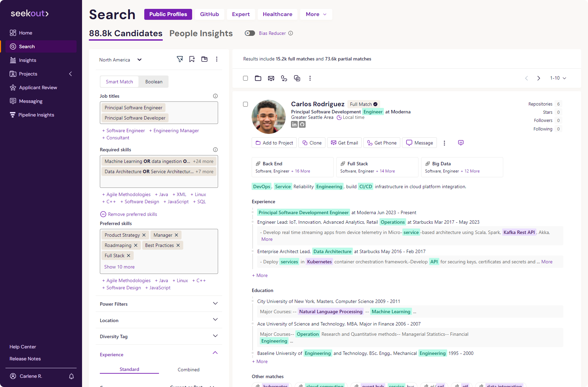Select Carlos Rodriguez's candidate checkbox

point(245,104)
